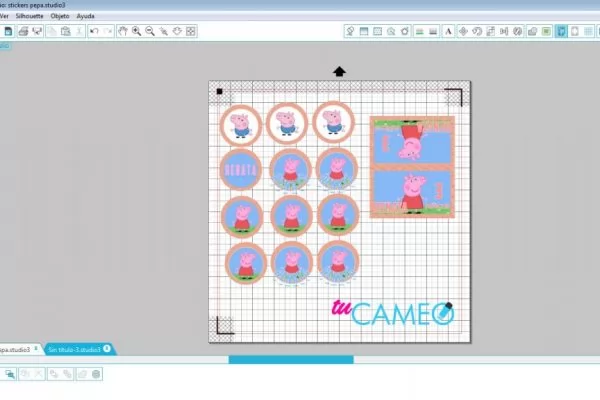Click the Copy icon in the toolbar
Viewport: 600px width, 400px height.
pyautogui.click(x=52, y=31)
